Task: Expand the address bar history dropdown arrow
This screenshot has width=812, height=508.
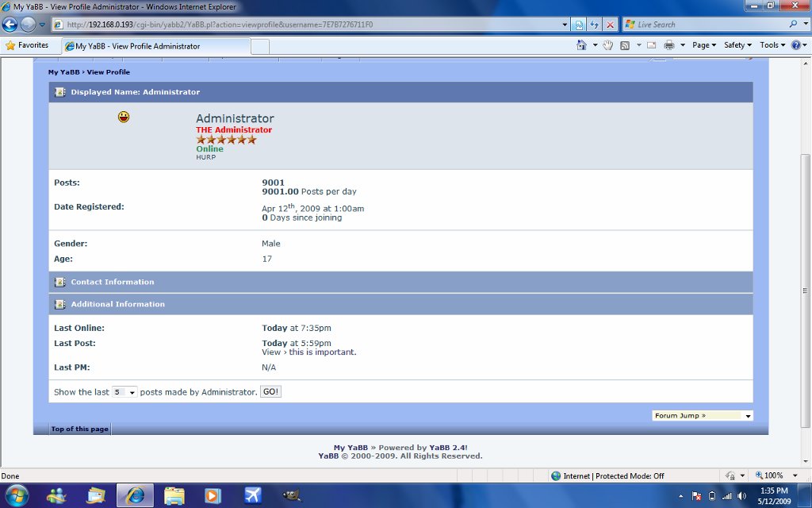Action: 565,25
